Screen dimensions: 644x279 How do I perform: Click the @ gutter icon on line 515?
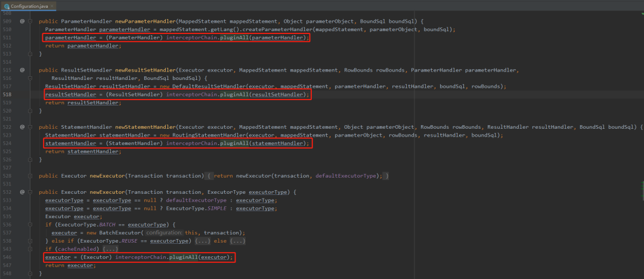click(22, 70)
